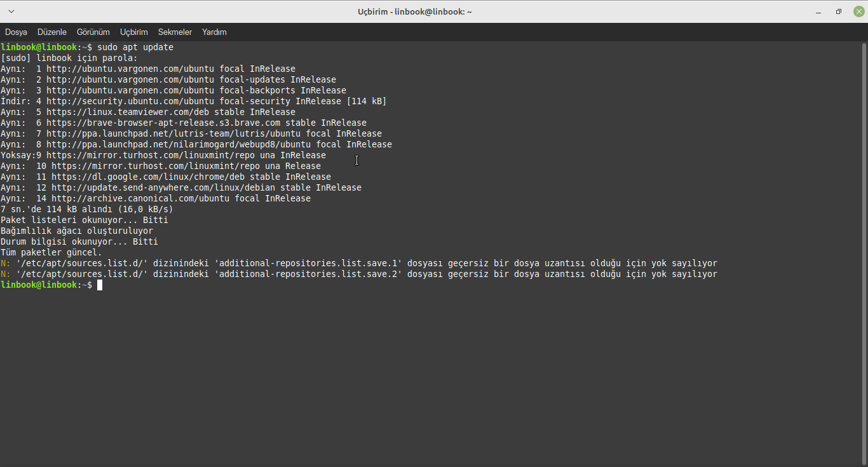Open the window menu chevron in title bar
Viewport: 868px width, 467px height.
click(x=11, y=11)
